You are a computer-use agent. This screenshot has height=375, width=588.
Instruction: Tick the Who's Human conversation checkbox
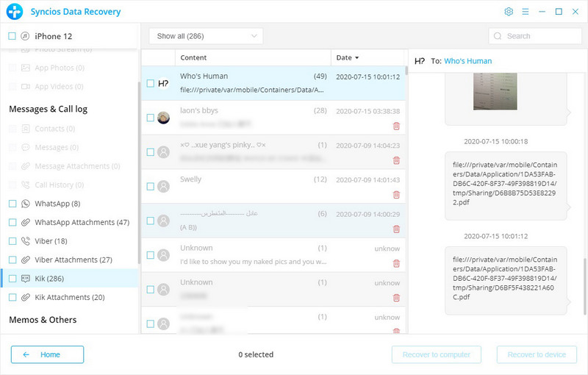pyautogui.click(x=151, y=83)
